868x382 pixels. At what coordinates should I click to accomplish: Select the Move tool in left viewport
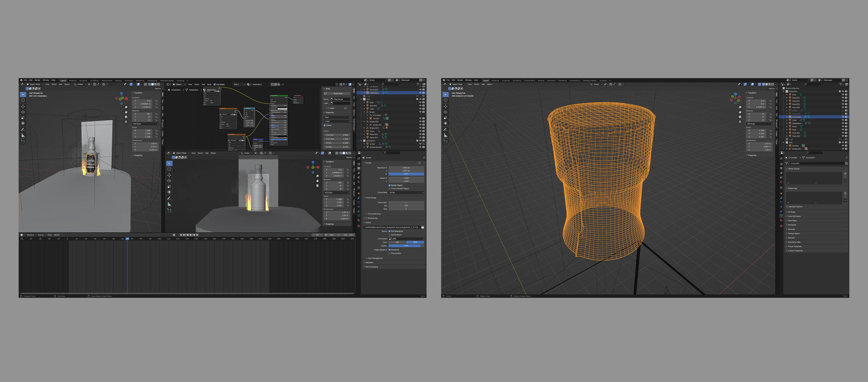click(23, 106)
